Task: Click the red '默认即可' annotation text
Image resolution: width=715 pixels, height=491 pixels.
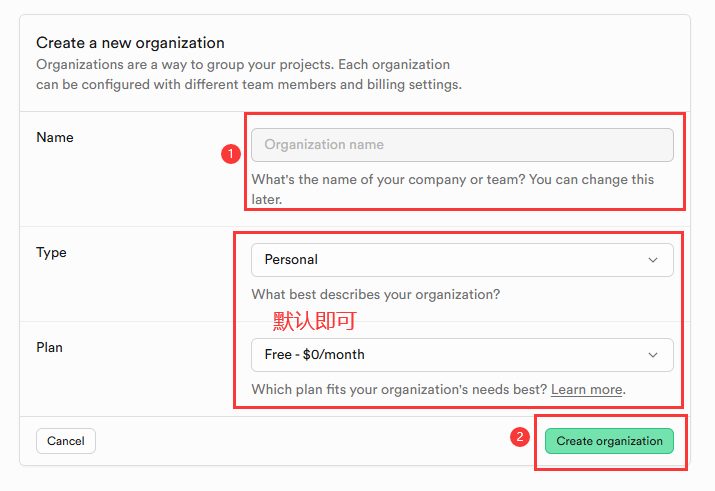Action: [x=315, y=321]
